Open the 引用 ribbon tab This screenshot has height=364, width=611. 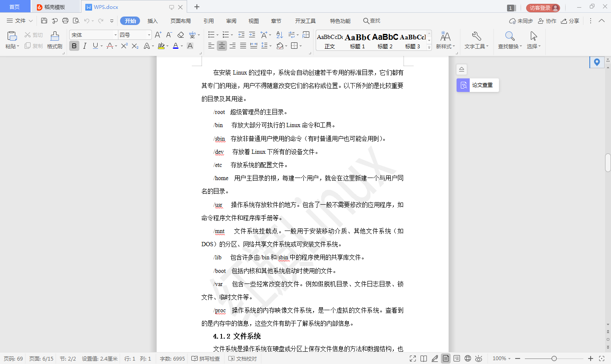click(209, 21)
